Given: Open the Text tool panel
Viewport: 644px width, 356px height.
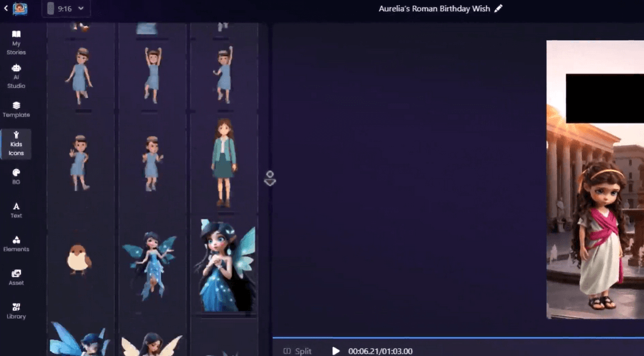Looking at the screenshot, I should pos(16,210).
